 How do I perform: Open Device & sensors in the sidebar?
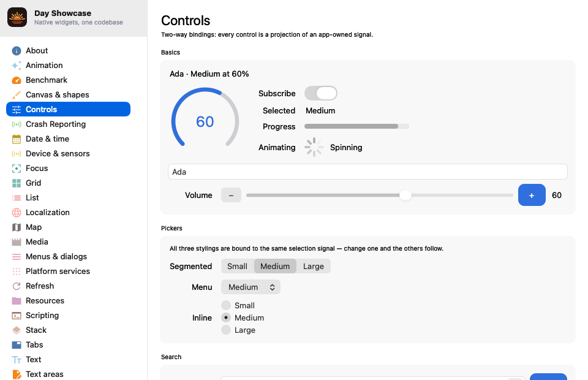(68, 154)
